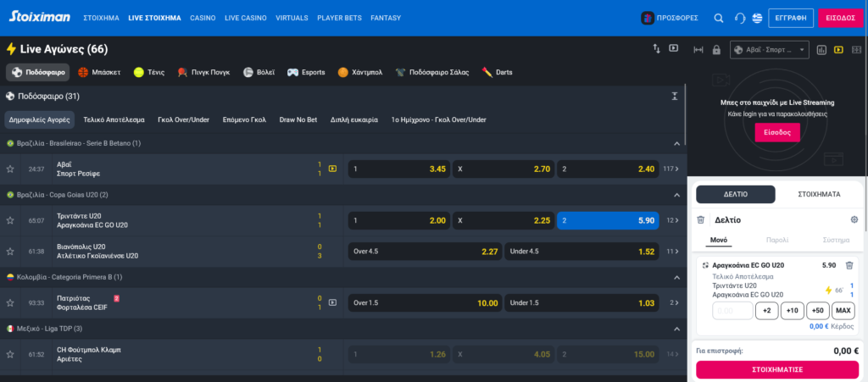Select the Ποδόσφαιρο Σάλας sport
868x382 pixels.
coord(432,73)
